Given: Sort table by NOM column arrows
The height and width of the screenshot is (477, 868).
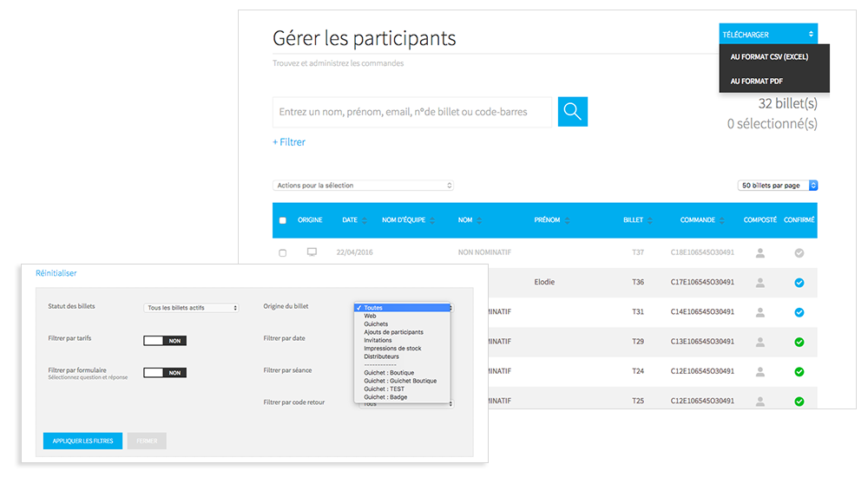Looking at the screenshot, I should coord(479,220).
